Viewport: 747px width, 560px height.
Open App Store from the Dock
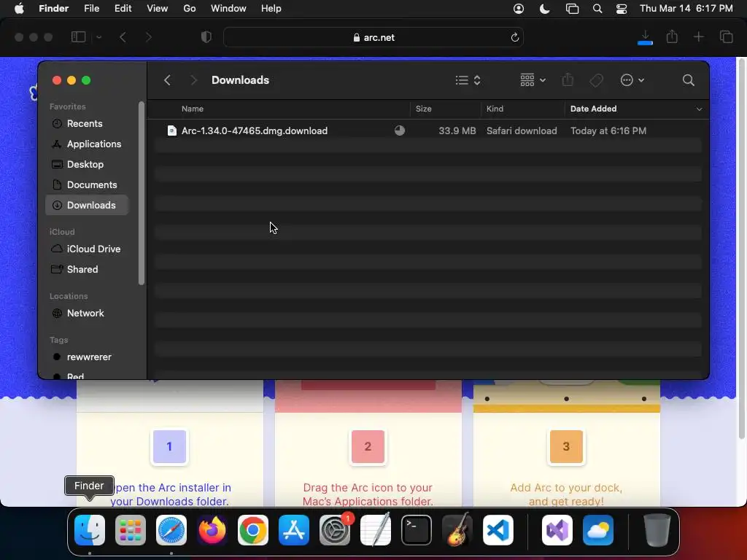(294, 530)
